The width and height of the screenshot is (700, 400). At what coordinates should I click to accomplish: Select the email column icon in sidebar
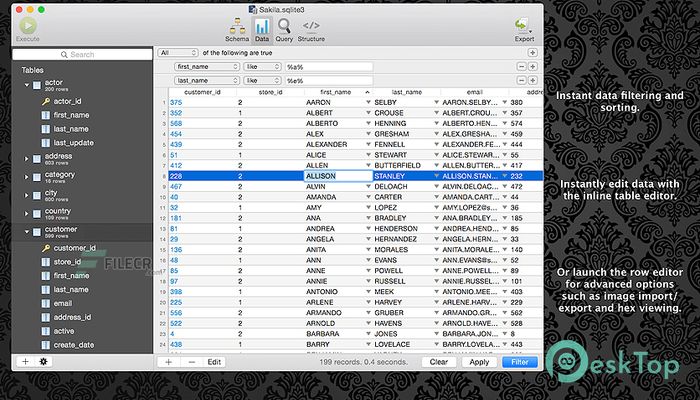46,303
